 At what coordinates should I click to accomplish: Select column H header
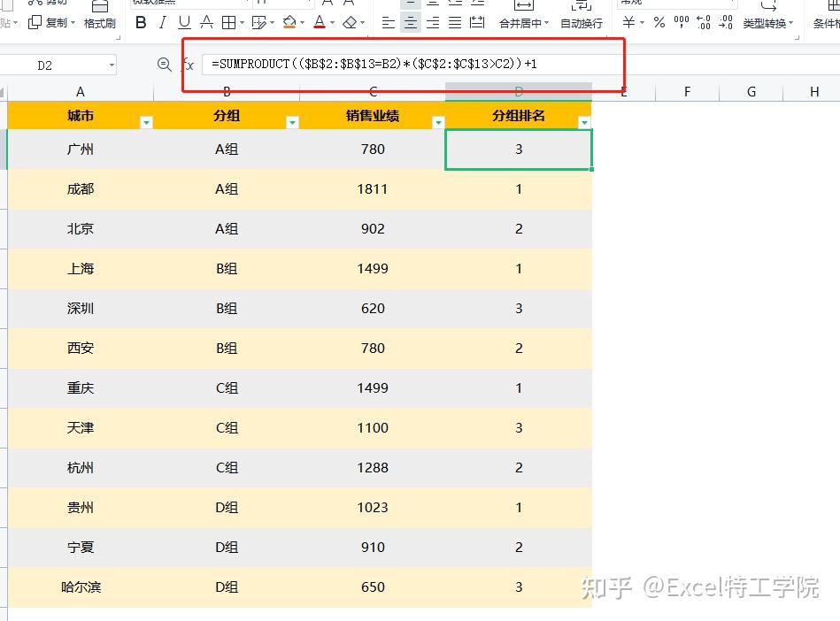click(x=814, y=91)
